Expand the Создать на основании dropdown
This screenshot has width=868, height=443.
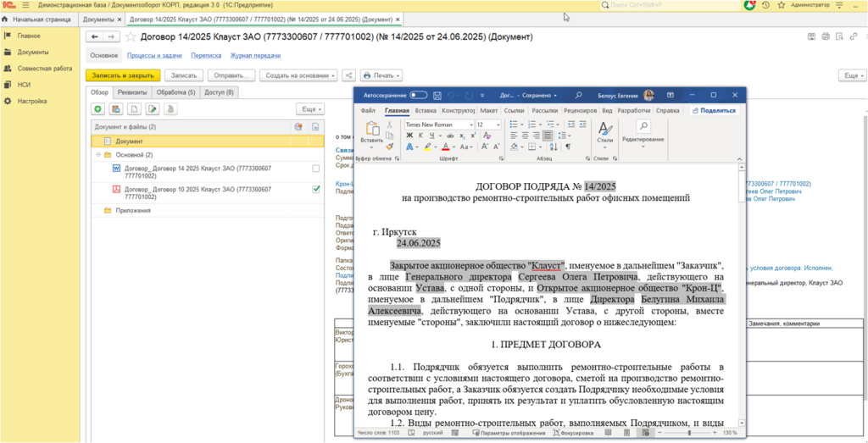point(298,75)
